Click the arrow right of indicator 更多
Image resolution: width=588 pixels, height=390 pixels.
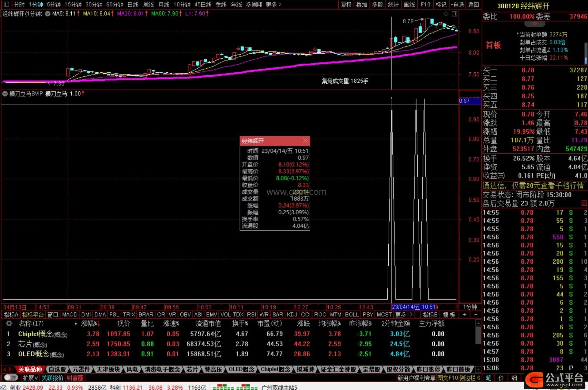click(411, 315)
